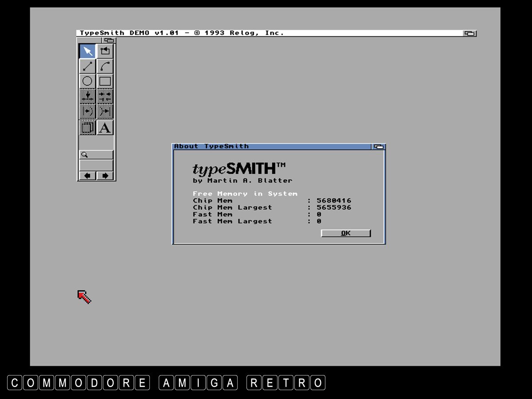Screen dimensions: 532x399
Task: Click the About TypeSmith dialog depth gadget
Action: pos(379,146)
